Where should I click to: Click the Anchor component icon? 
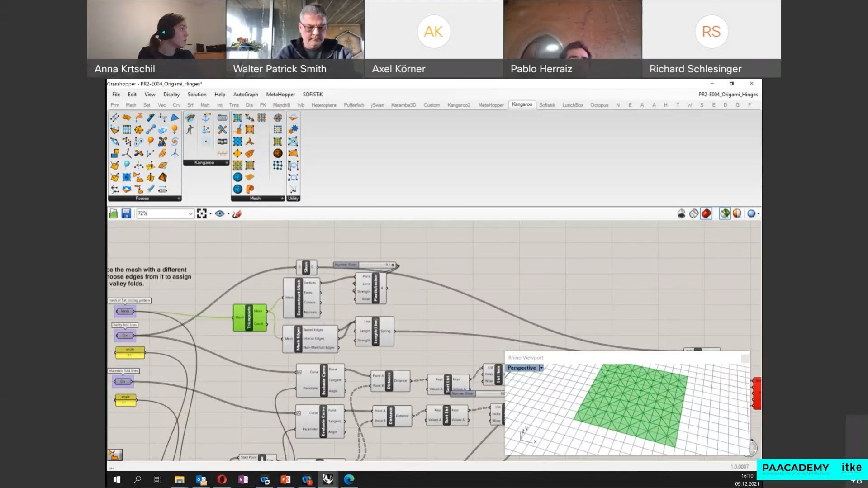point(206,118)
